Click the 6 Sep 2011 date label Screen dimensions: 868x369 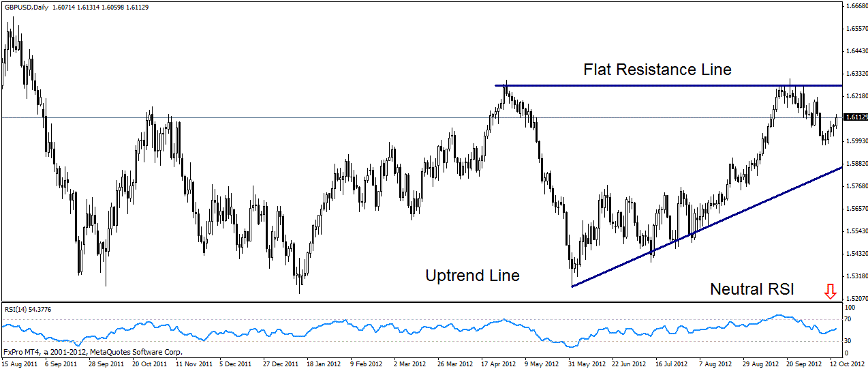pyautogui.click(x=61, y=364)
